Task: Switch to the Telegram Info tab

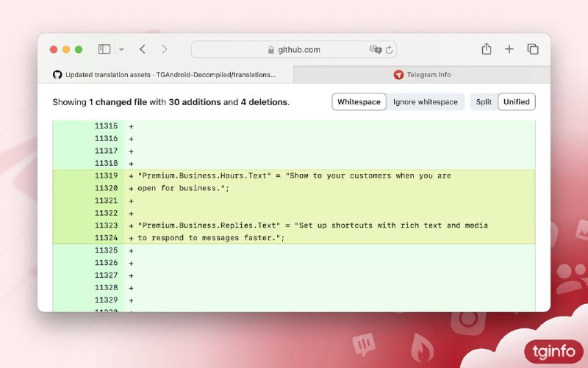Action: (422, 75)
